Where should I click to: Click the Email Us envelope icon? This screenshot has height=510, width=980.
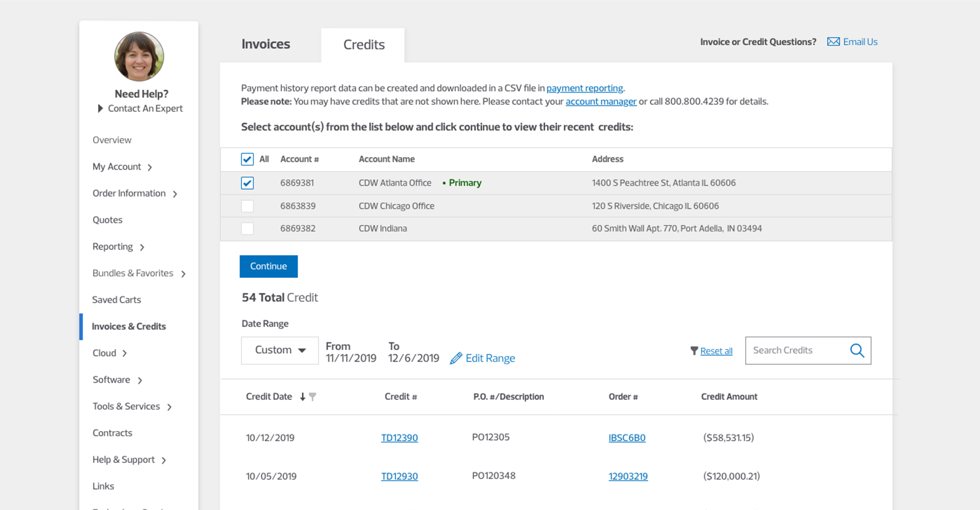pos(833,42)
